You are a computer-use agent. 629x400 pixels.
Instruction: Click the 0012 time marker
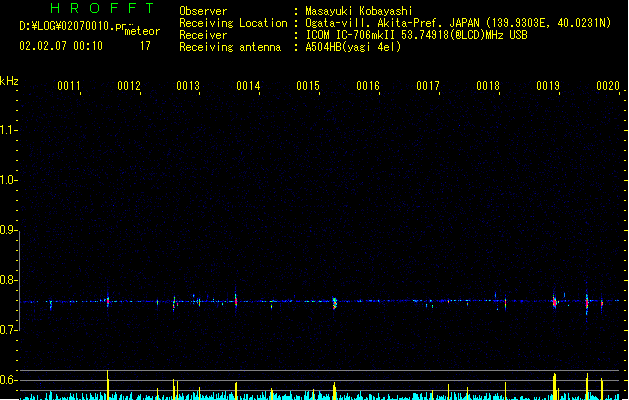(129, 86)
